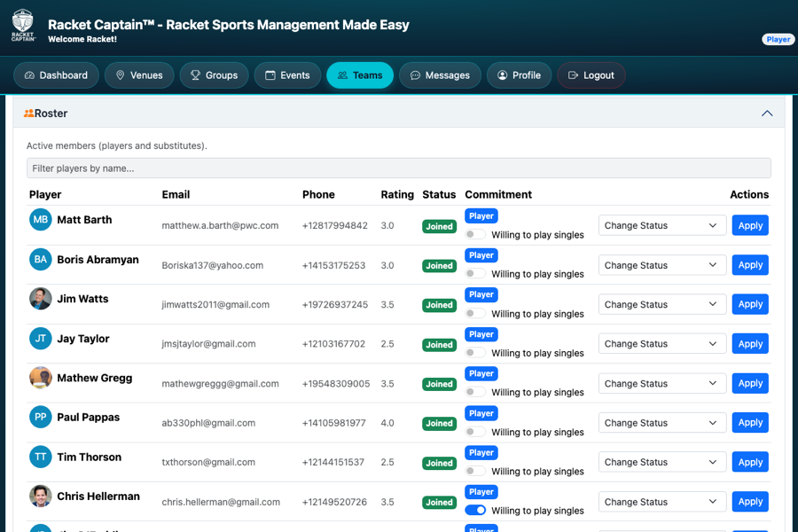Open Change Status dropdown for Chris Hellerman
Image resolution: width=798 pixels, height=532 pixels.
click(x=661, y=502)
